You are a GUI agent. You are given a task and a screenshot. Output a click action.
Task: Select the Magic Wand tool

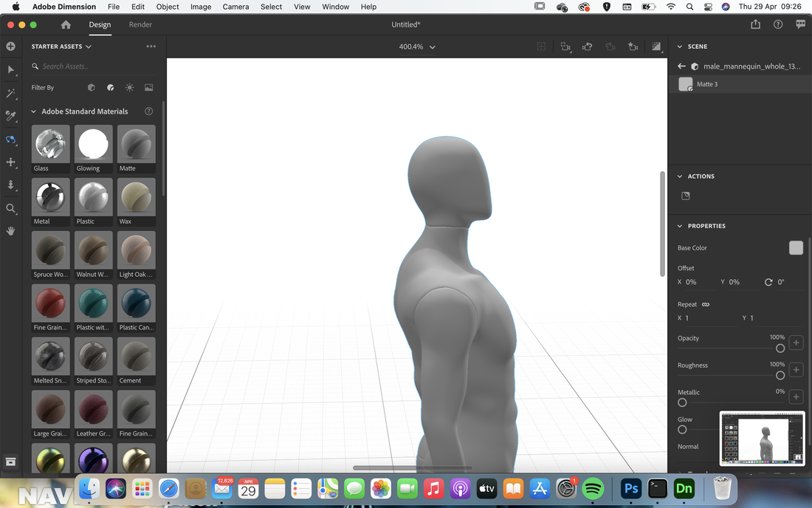coord(10,93)
